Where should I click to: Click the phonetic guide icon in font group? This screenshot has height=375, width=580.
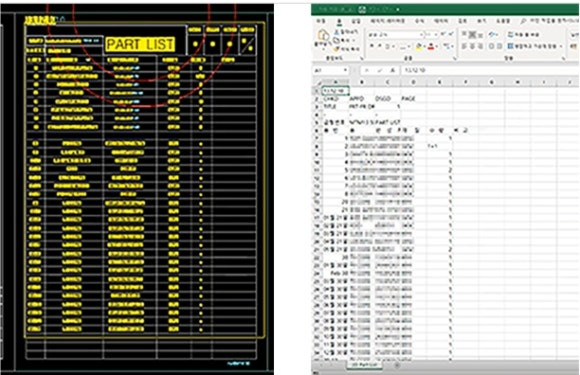(446, 46)
